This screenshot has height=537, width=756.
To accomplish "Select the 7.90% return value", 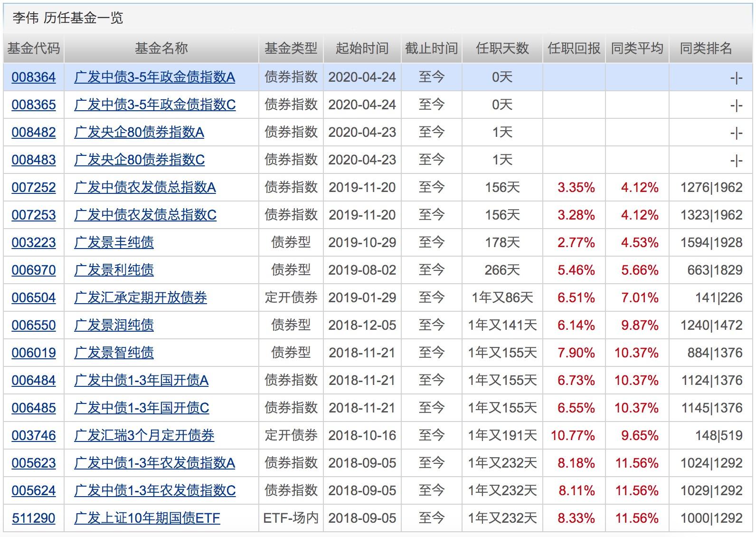I will 576,353.
